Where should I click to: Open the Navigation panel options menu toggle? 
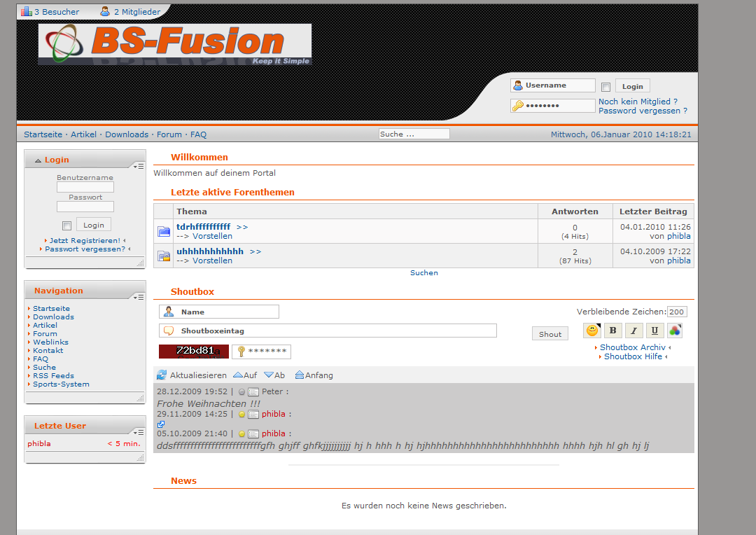coord(138,297)
